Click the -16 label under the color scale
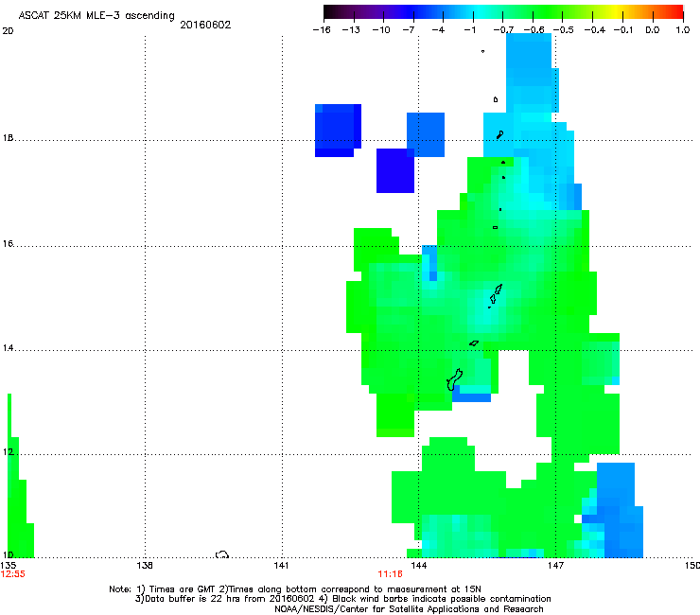 [x=322, y=30]
